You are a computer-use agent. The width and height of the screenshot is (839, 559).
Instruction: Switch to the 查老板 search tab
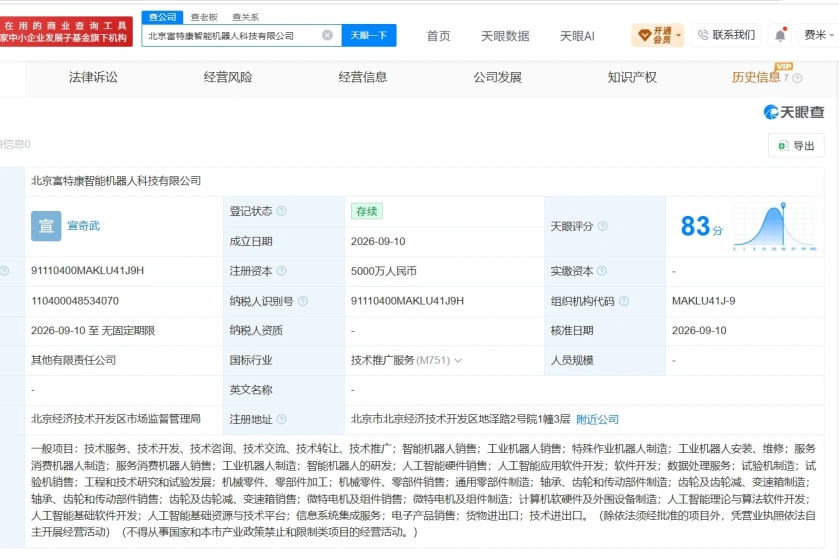[204, 17]
